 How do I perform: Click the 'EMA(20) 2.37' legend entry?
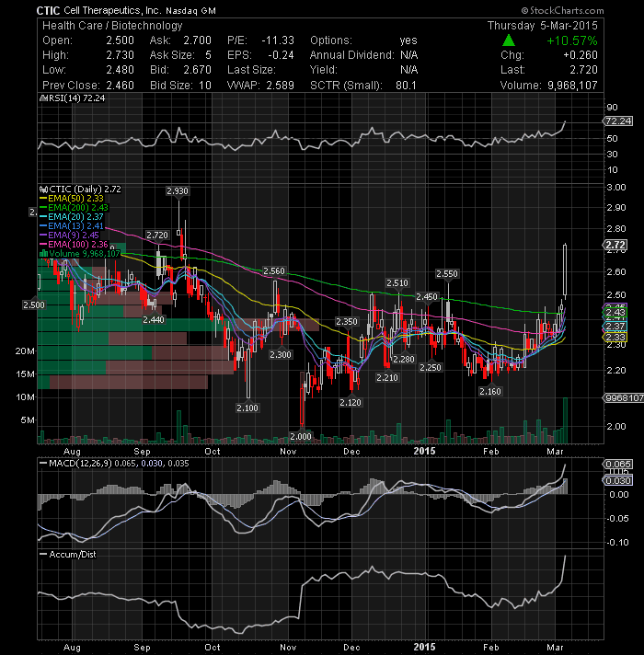point(75,217)
